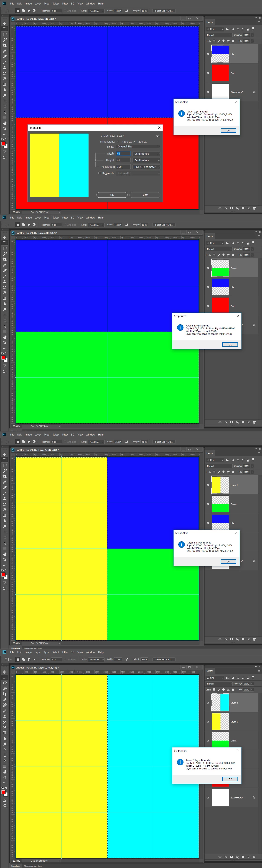Open Style 'Fixed Size' dropdown in blue document's options bar
The width and height of the screenshot is (262, 868).
96,11
